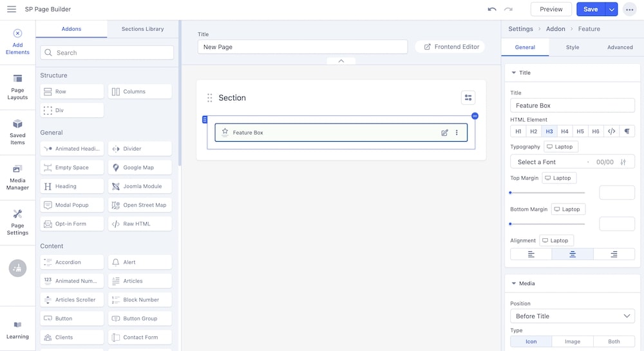Set title alignment to right
The height and width of the screenshot is (351, 644).
coord(614,254)
